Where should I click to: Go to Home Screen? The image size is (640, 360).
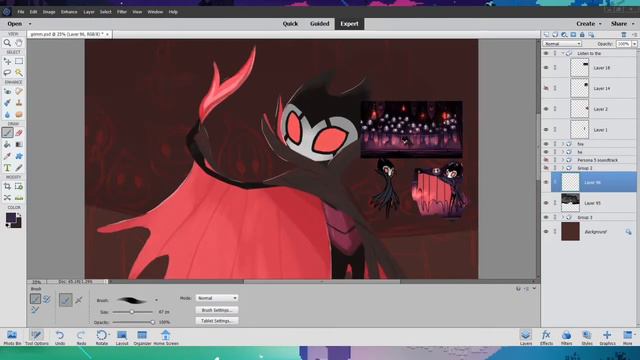166,338
